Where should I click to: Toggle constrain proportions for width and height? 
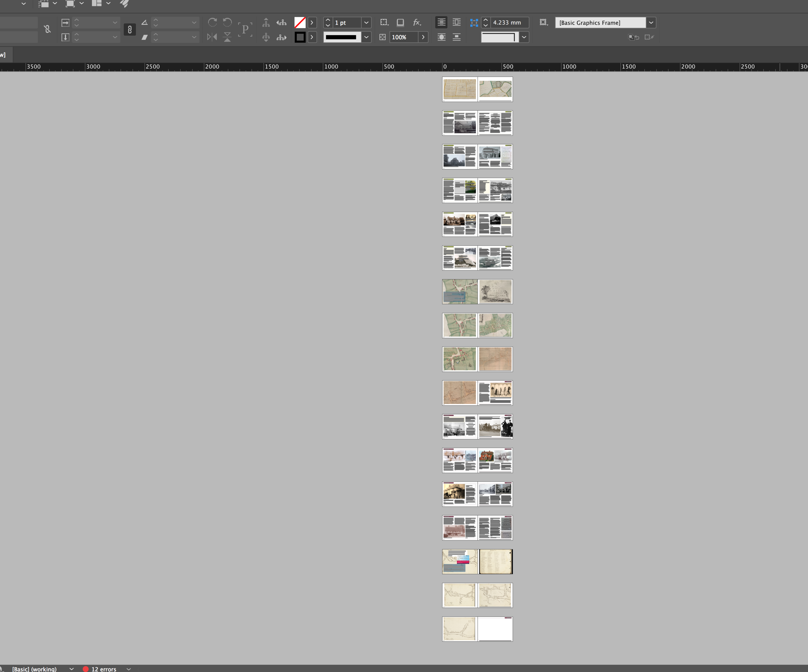(x=47, y=29)
